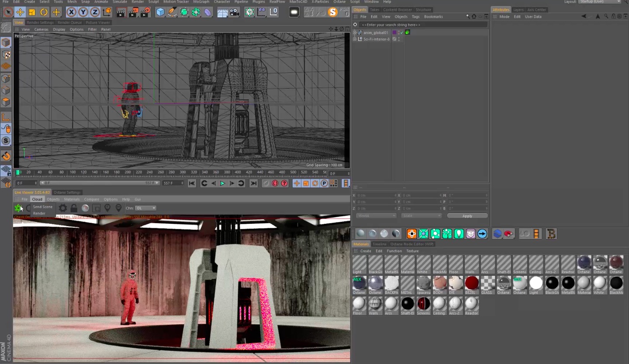
Task: Toggle the X axis lock
Action: tap(71, 12)
